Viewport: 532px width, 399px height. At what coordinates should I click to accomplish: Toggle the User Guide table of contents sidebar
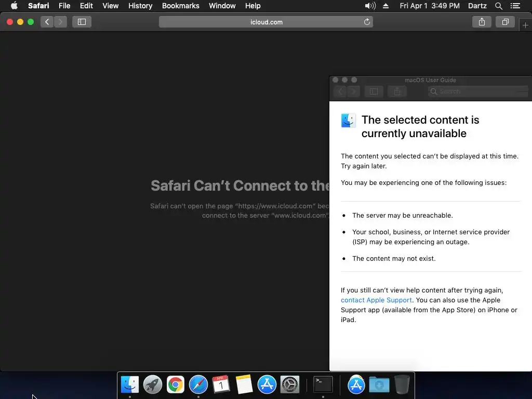pos(374,91)
